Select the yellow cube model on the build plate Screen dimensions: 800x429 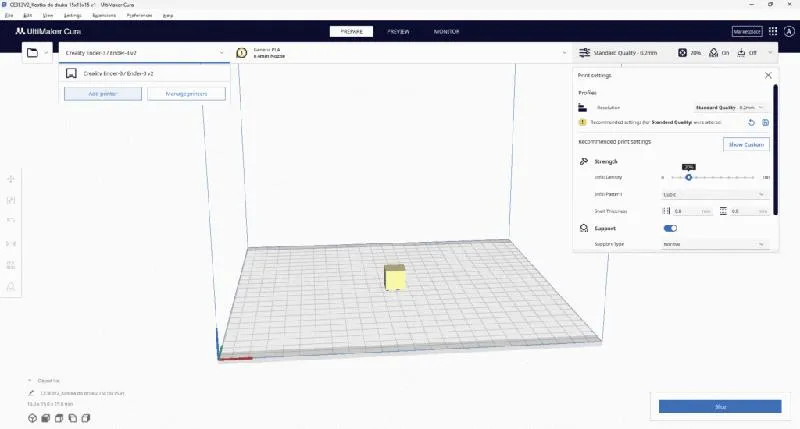point(395,277)
